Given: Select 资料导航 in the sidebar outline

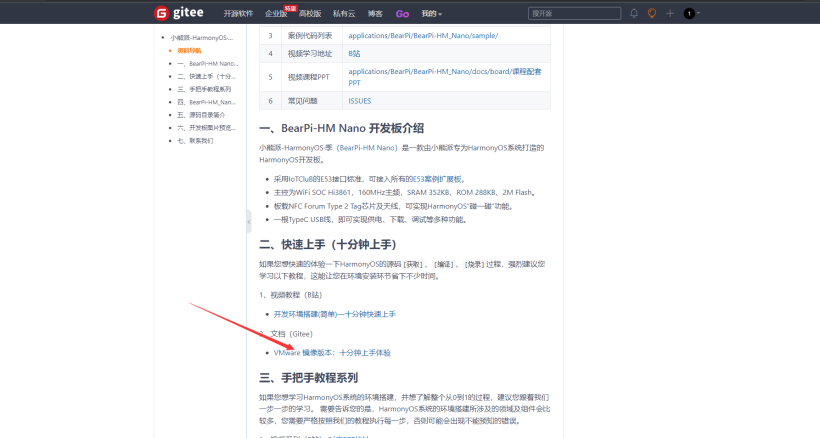Looking at the screenshot, I should pyautogui.click(x=189, y=50).
